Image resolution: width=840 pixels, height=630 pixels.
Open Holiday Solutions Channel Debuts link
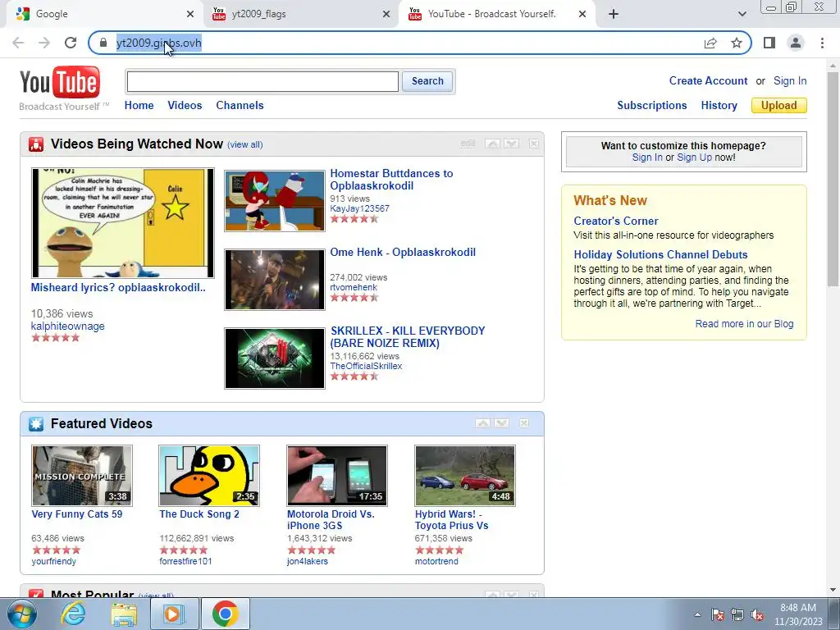coord(660,255)
